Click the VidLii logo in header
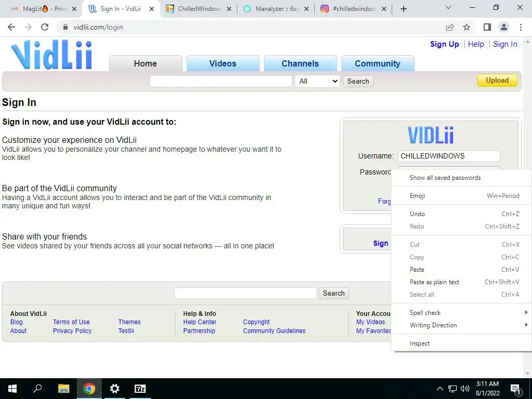Screen dimensions: 532x399 (x=51, y=55)
